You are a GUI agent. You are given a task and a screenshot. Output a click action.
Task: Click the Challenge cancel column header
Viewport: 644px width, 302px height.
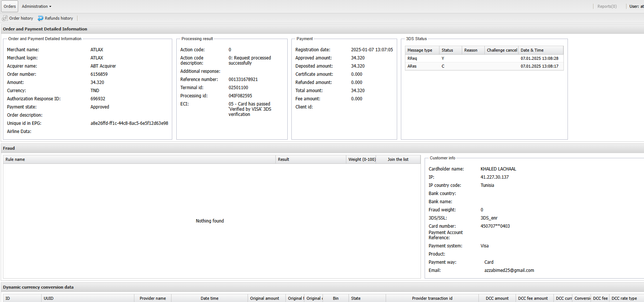pos(501,50)
